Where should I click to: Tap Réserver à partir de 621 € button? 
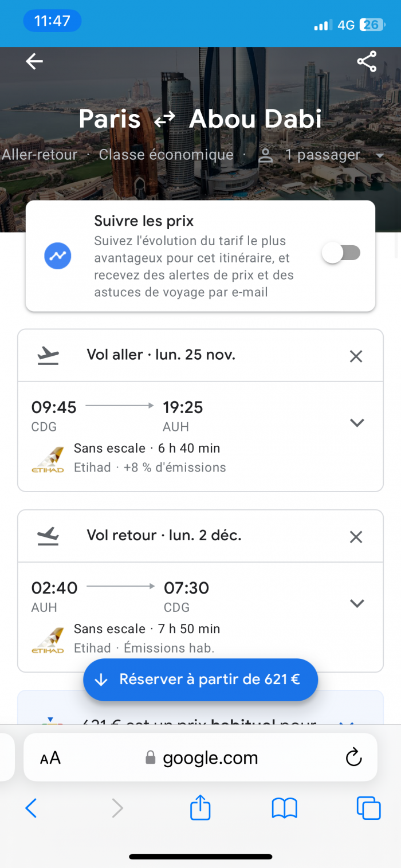pos(200,680)
